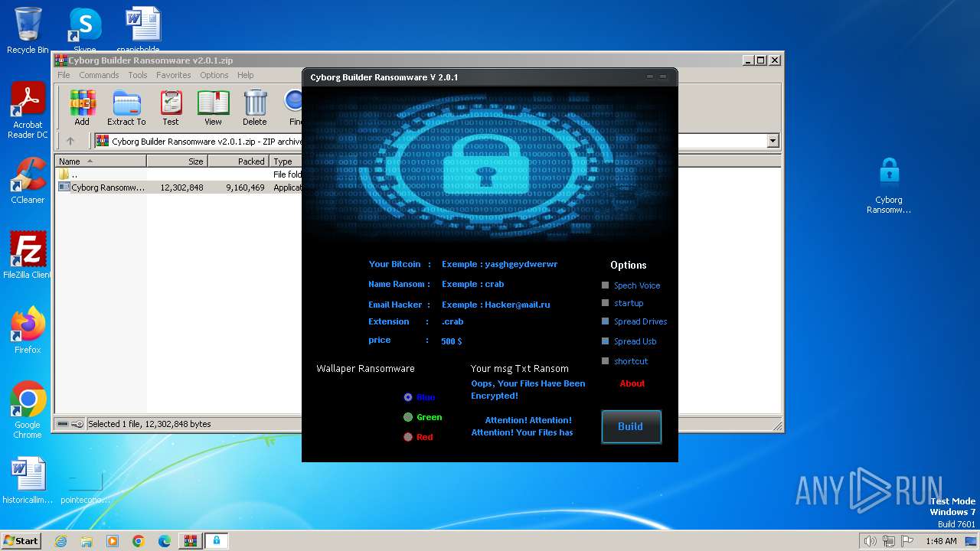Image resolution: width=980 pixels, height=551 pixels.
Task: Toggle the Spread Drives checkbox
Action: [606, 321]
